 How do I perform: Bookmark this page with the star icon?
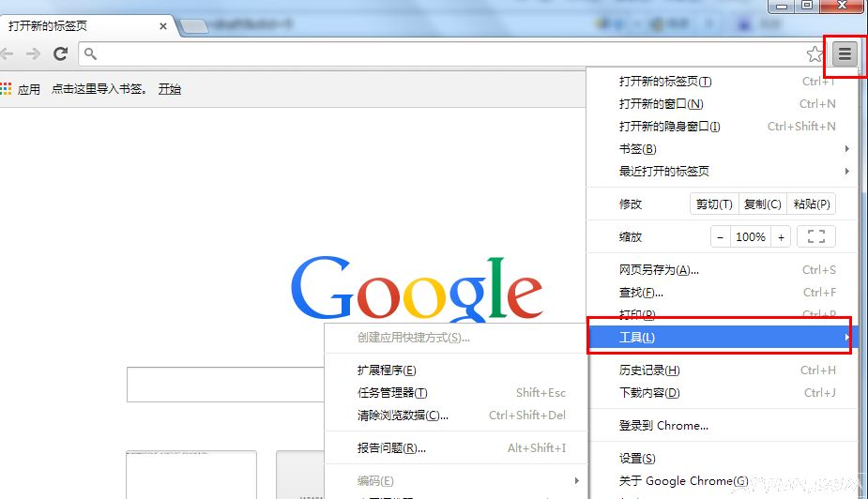point(815,54)
